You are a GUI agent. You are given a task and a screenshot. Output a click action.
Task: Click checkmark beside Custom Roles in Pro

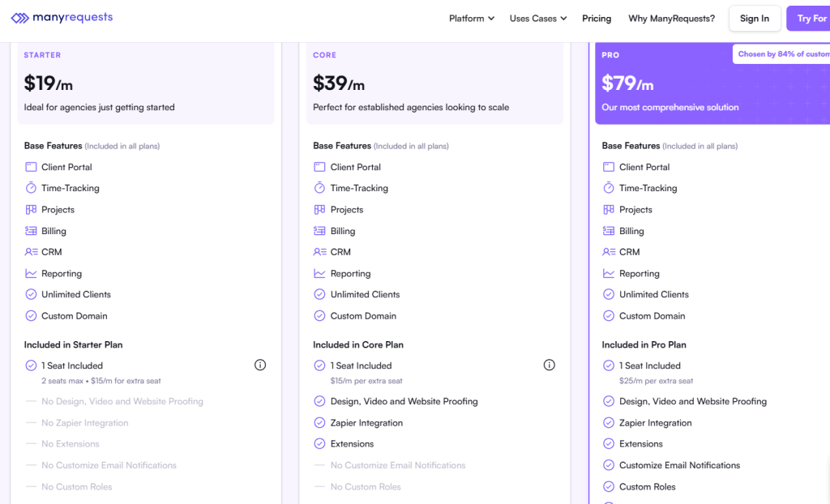click(609, 486)
